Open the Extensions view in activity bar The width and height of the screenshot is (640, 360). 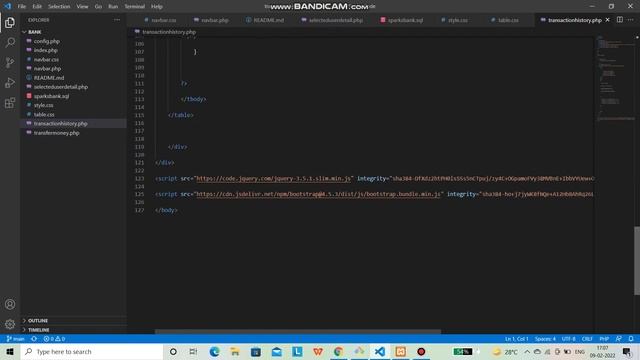click(10, 102)
